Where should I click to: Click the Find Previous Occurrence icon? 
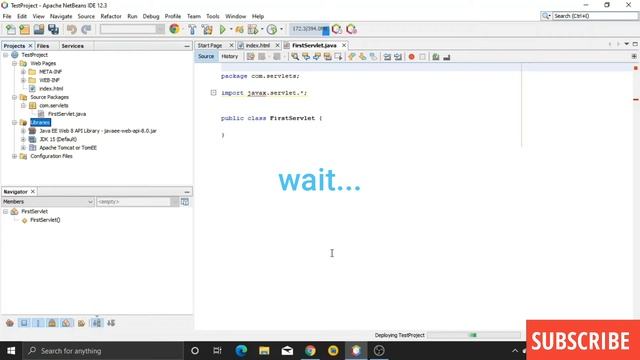[306, 57]
